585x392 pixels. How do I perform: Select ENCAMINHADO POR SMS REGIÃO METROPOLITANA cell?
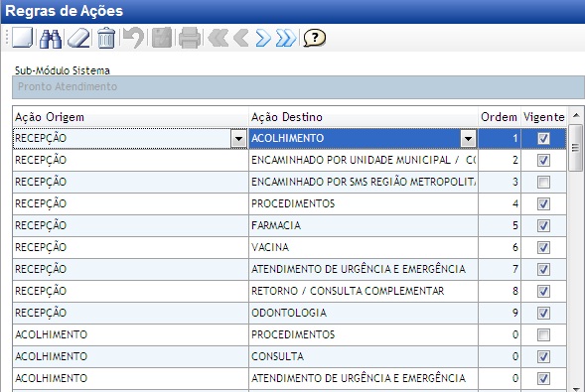(364, 182)
